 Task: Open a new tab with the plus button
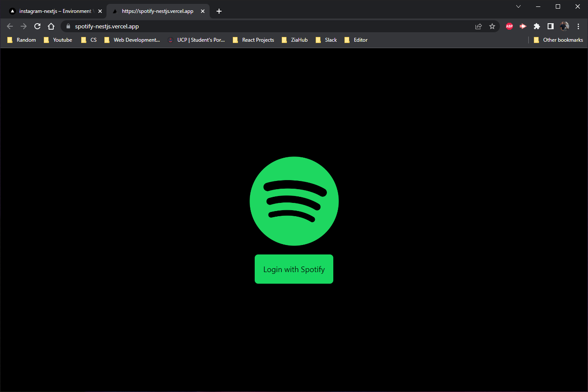(x=219, y=11)
